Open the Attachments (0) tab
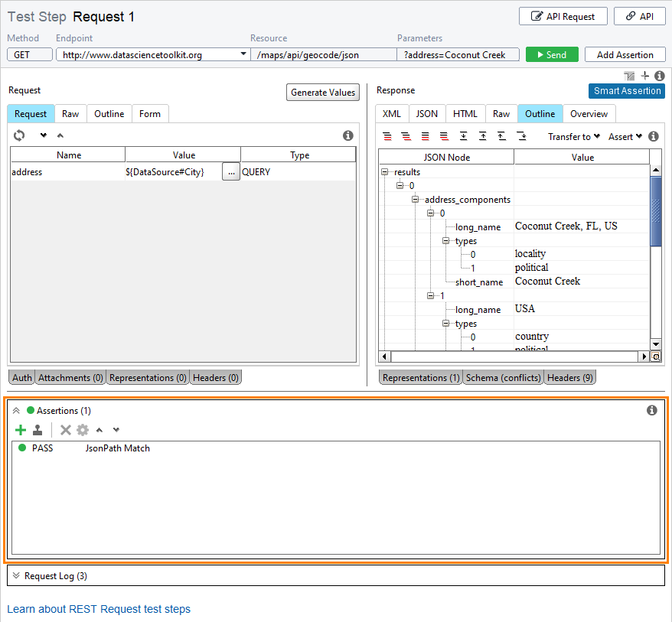Image resolution: width=672 pixels, height=622 pixels. click(70, 377)
